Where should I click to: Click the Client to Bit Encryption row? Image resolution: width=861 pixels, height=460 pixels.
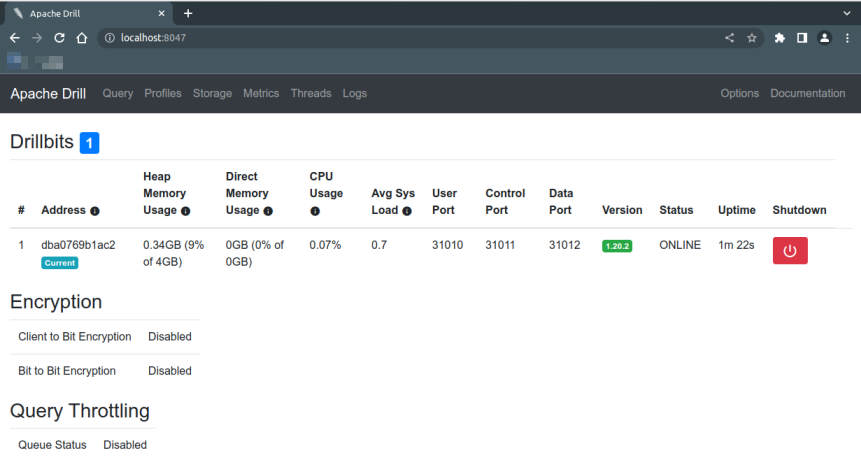point(105,336)
